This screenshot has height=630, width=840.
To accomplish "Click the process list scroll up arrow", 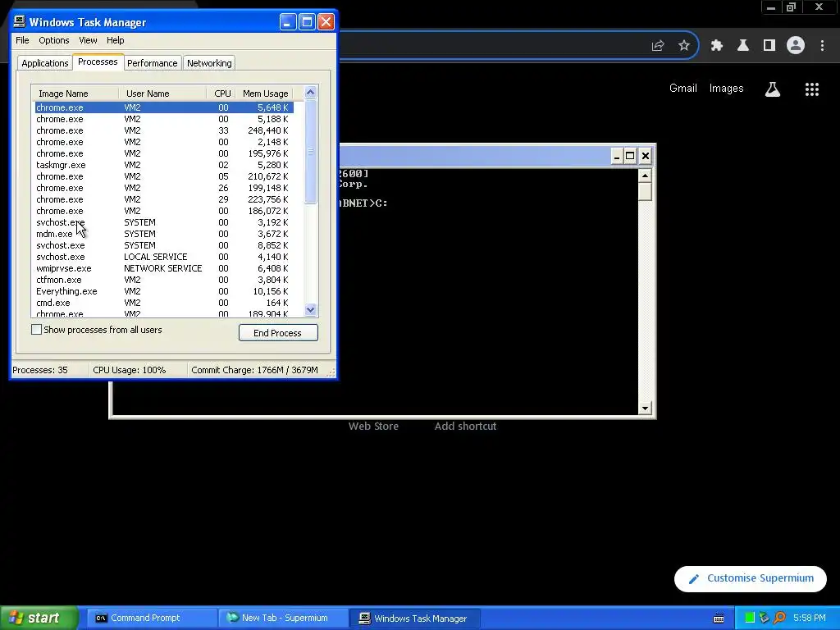I will (x=310, y=92).
